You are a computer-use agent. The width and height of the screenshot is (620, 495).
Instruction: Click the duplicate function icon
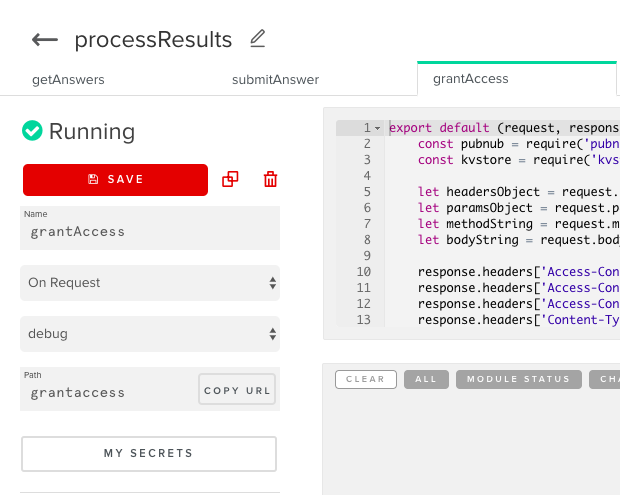point(230,179)
